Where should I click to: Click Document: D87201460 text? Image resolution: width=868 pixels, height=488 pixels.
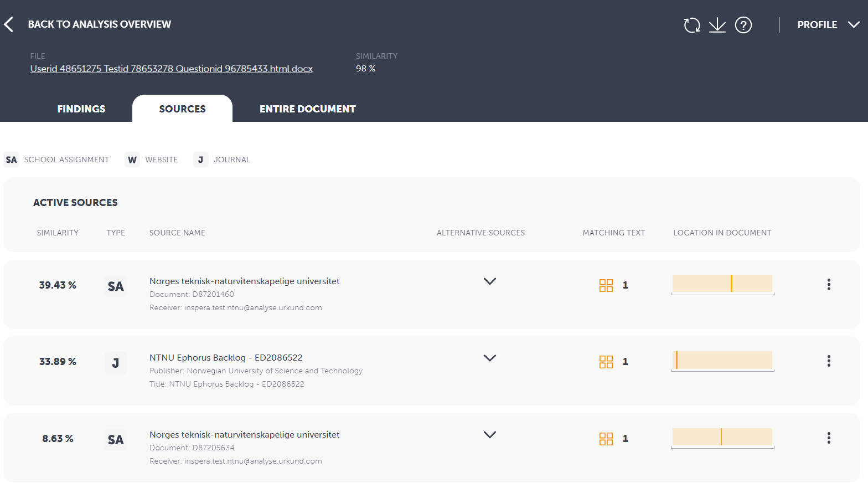pos(192,295)
